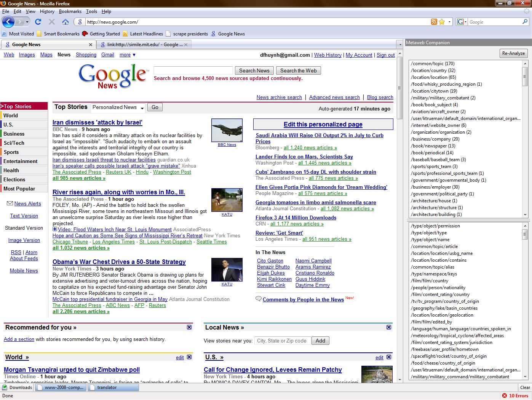Click the RSS feed icon in address bar
Viewport: 532px width, 400px height.
(434, 22)
